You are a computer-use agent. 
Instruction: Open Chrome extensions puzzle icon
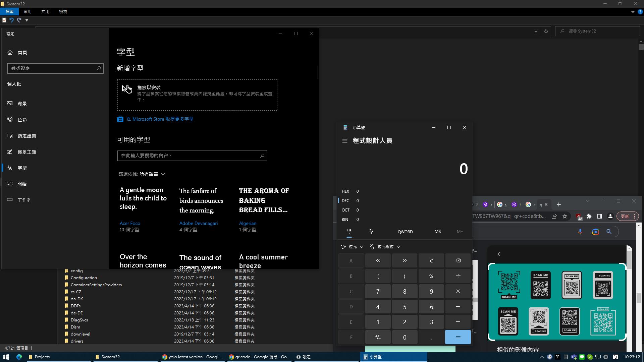coord(589,216)
